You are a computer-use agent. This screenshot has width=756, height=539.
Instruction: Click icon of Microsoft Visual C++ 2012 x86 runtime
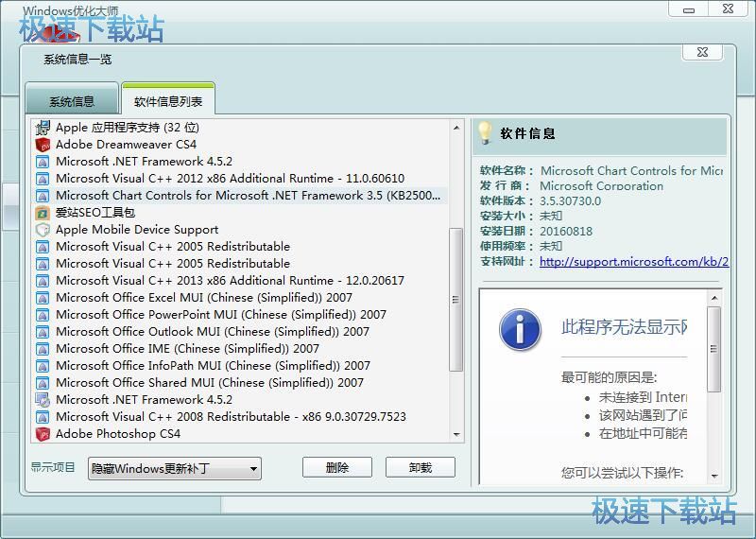(x=43, y=179)
